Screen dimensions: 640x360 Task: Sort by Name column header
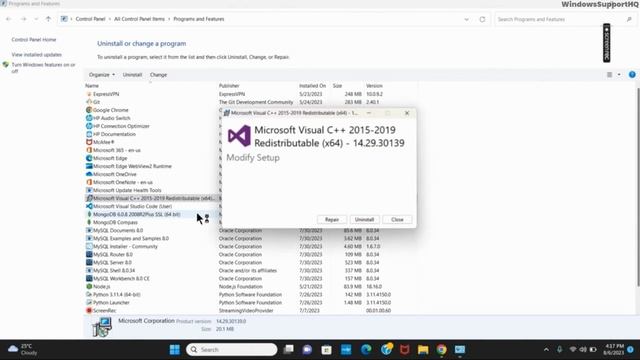coord(92,86)
